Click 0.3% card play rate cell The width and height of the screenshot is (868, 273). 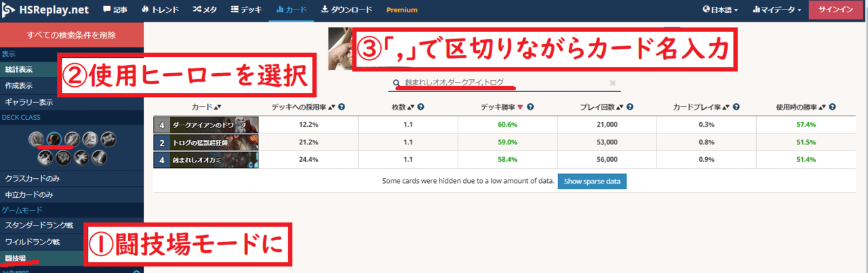(x=705, y=125)
